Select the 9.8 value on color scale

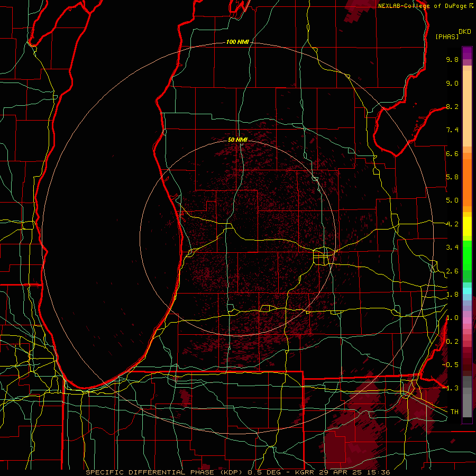(452, 59)
